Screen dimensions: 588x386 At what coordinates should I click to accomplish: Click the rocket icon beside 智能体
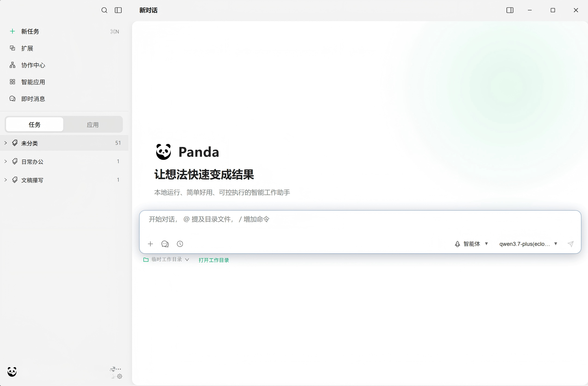click(457, 244)
